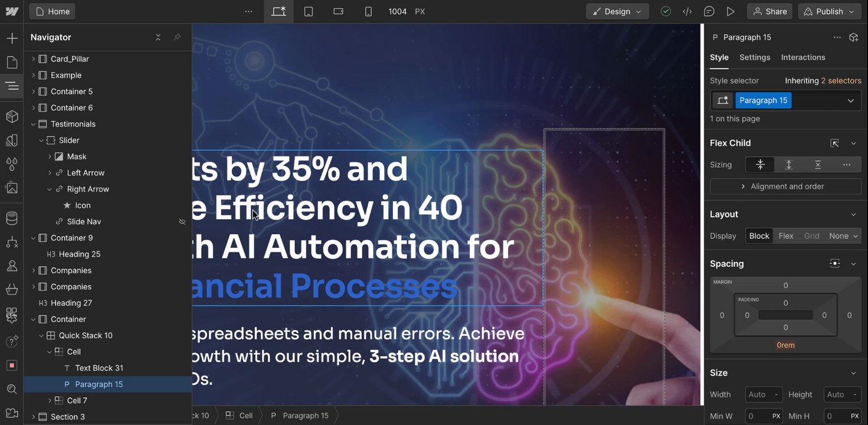Open the Style variables droplets icon
The width and height of the screenshot is (868, 425).
click(x=12, y=164)
